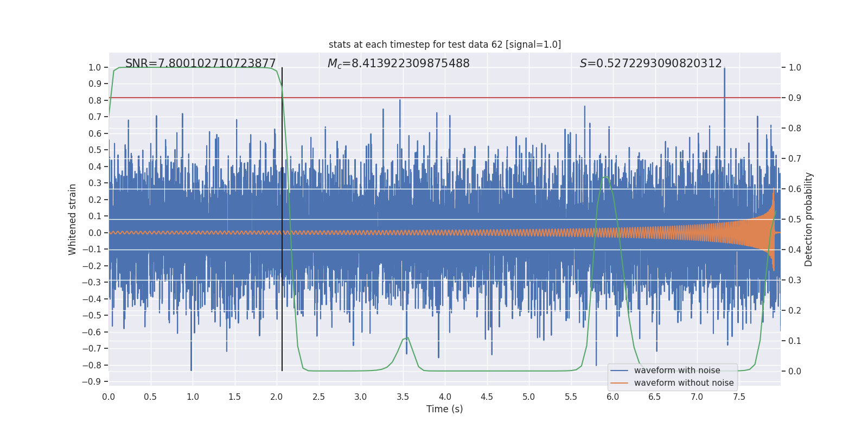This screenshot has width=868, height=434.
Task: Click the 'Detection probability' right axis label
Action: tap(809, 219)
